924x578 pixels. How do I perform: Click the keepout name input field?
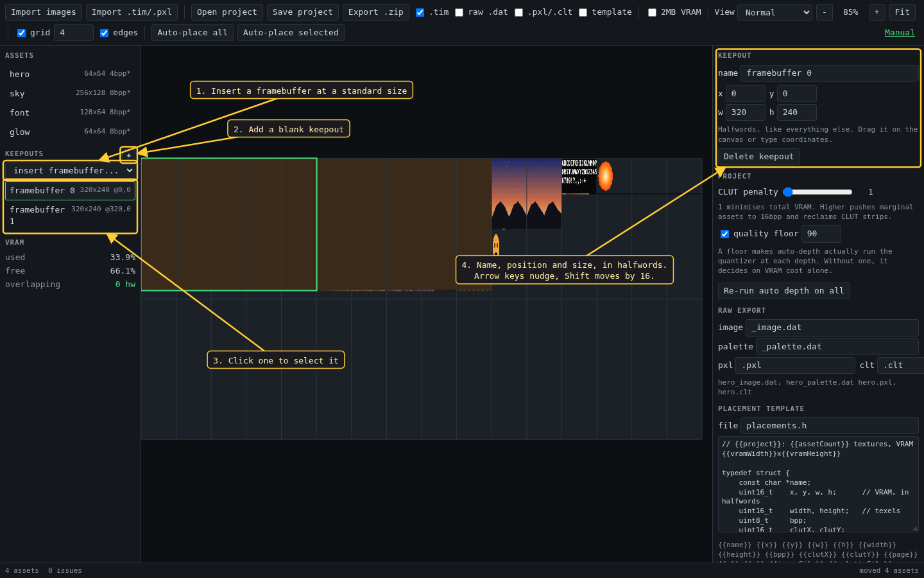[x=829, y=73]
